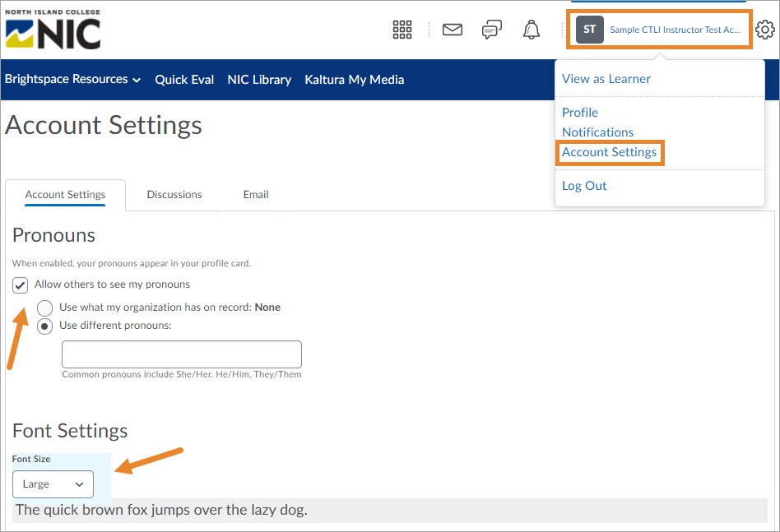Image resolution: width=780 pixels, height=532 pixels.
Task: Select View as Learner option
Action: [x=606, y=79]
